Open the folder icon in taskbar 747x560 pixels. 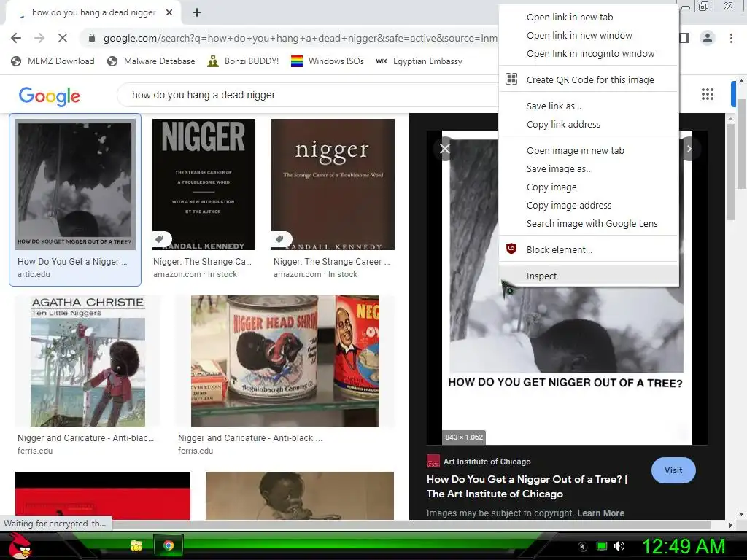136,545
